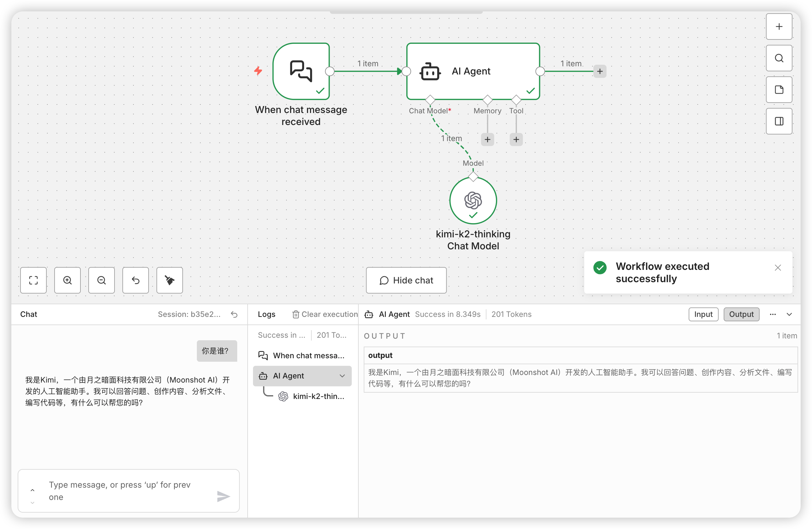The image size is (812, 529).
Task: Hide chat panel with Hide chat button
Action: 406,280
